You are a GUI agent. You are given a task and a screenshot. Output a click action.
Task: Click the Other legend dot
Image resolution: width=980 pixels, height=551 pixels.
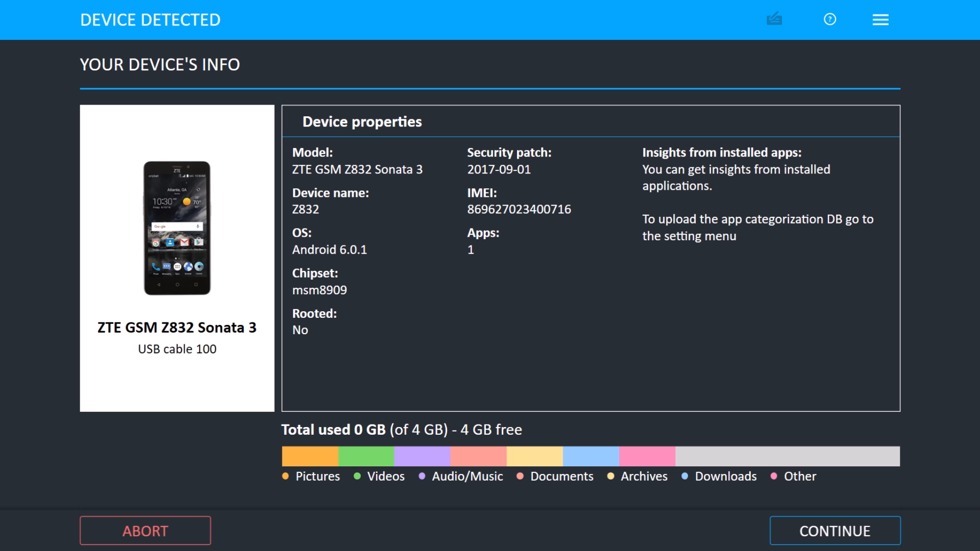tap(774, 476)
